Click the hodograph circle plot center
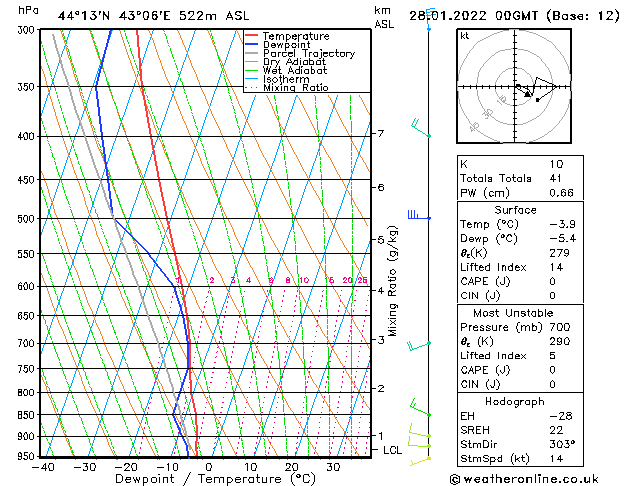The image size is (629, 486). 515,87
